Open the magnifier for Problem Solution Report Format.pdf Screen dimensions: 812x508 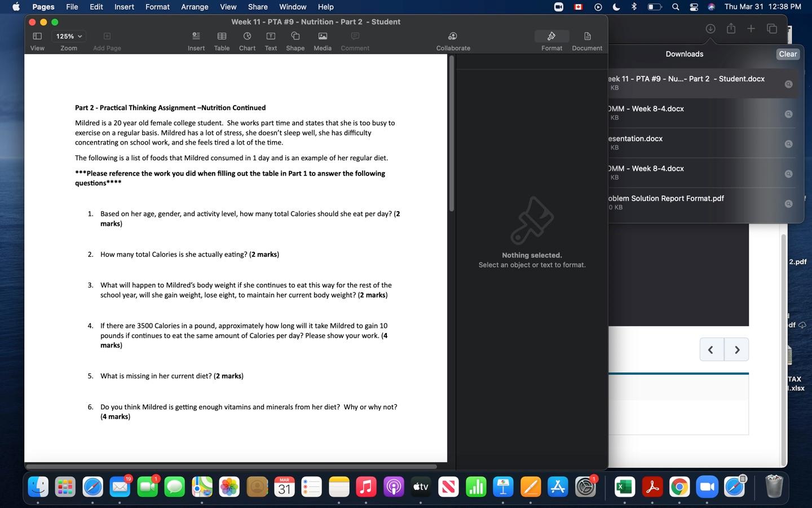click(x=788, y=203)
